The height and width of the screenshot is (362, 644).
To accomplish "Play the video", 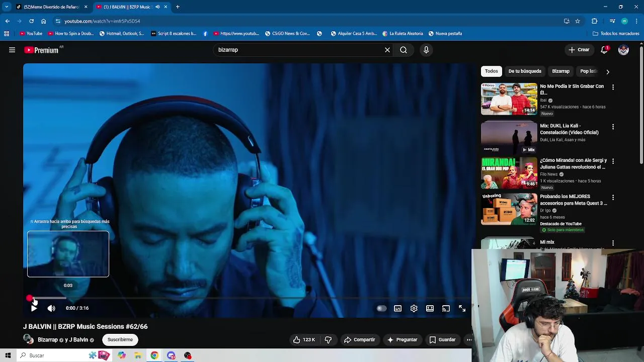I will pos(34,308).
